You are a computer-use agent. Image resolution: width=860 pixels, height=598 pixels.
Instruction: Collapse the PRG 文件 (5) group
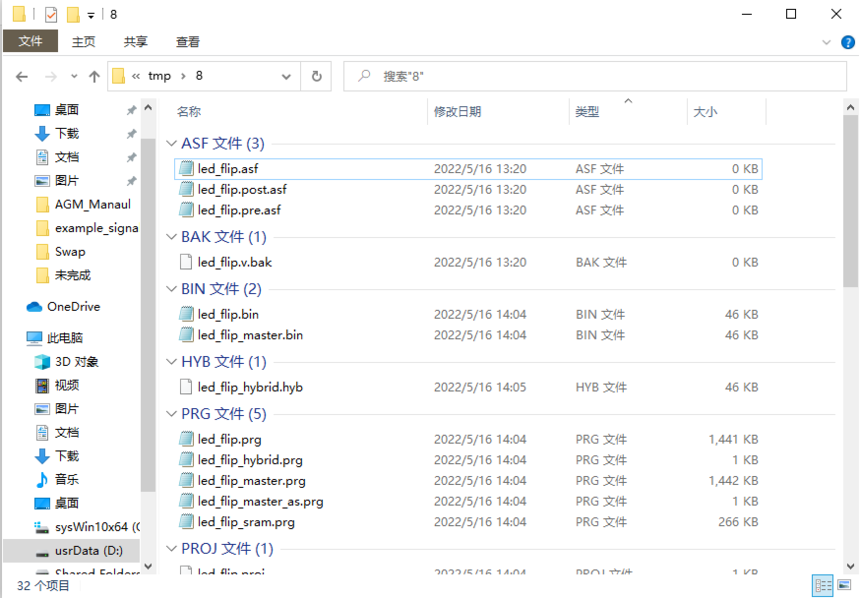172,414
